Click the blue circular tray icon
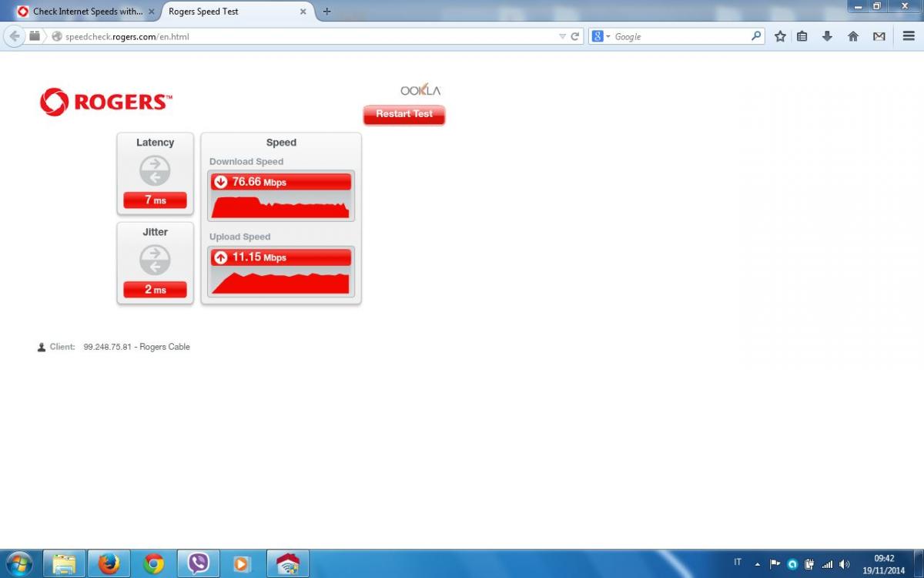Viewport: 924px width, 578px height. (x=792, y=564)
